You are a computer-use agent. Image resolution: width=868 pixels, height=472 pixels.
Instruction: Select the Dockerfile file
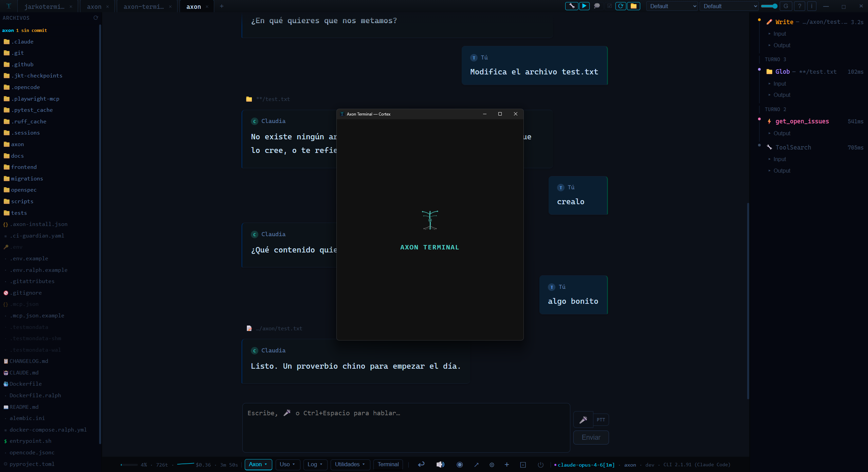coord(23,384)
